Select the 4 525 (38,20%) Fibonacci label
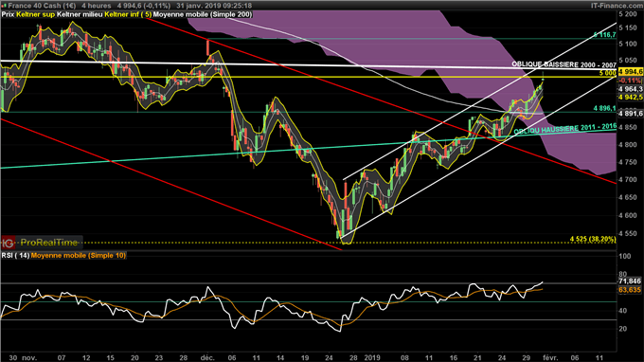This screenshot has width=644, height=362. click(593, 239)
